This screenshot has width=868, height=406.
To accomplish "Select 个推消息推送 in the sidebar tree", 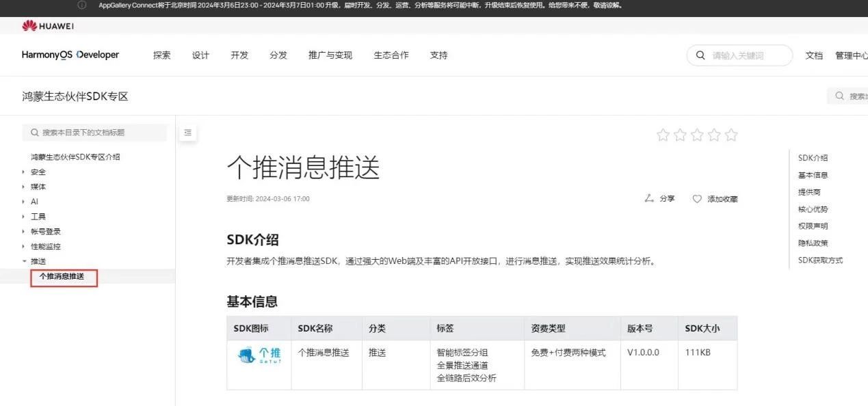I will (62, 276).
